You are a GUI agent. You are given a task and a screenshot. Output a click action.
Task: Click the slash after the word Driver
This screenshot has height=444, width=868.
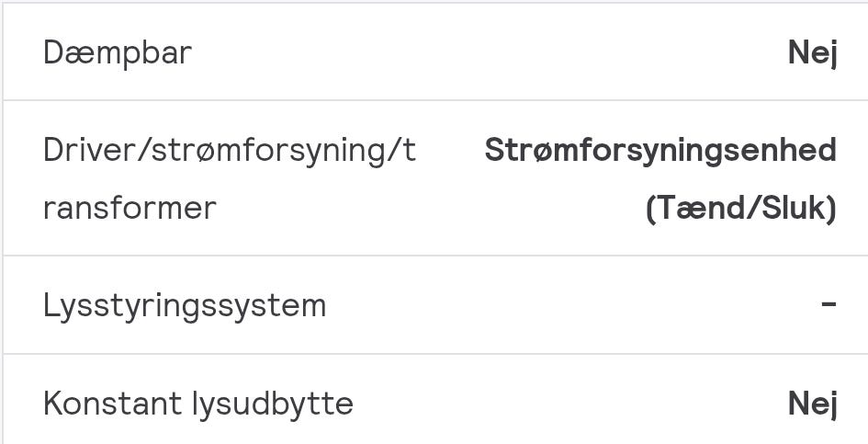tap(142, 151)
